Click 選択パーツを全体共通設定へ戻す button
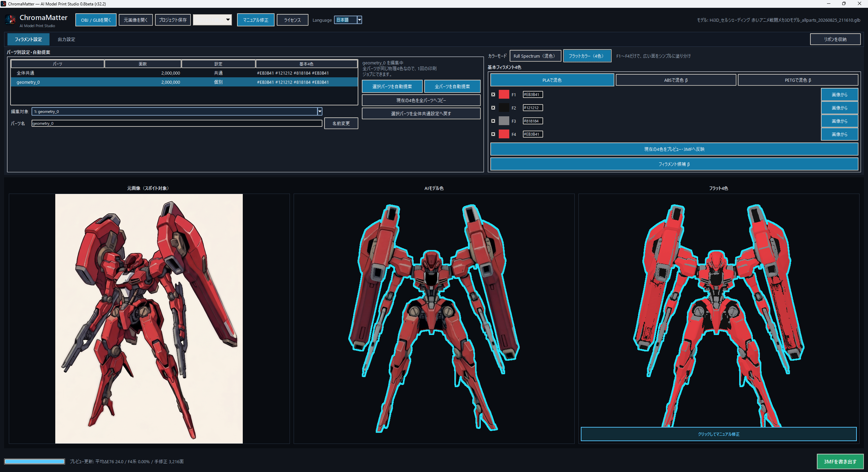The height and width of the screenshot is (472, 868). 421,114
